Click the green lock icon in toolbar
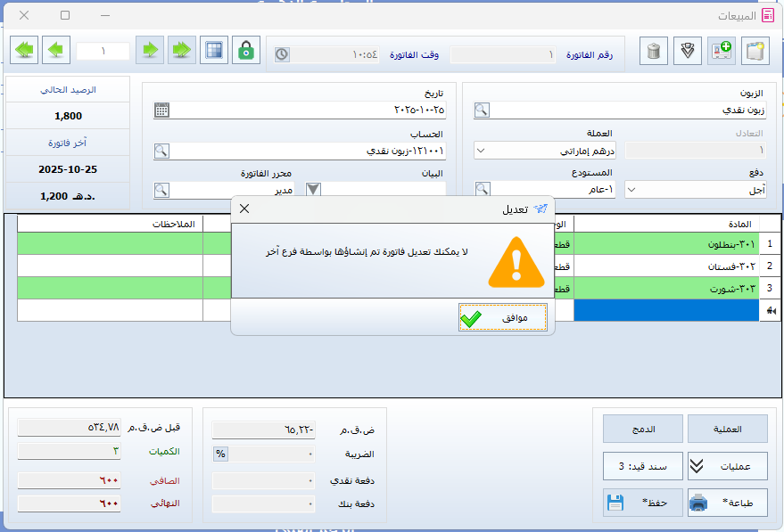This screenshot has width=784, height=532. [246, 50]
